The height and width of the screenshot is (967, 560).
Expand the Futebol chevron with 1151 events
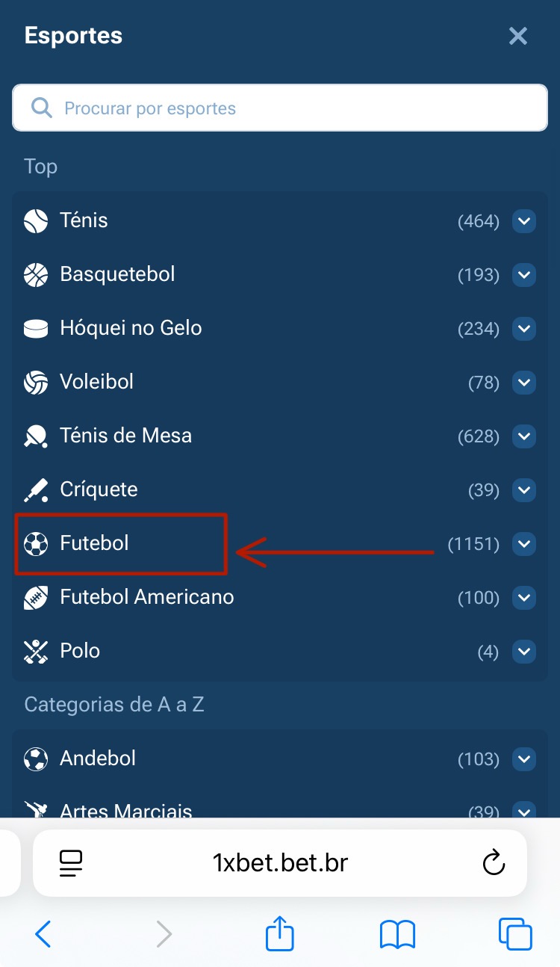tap(524, 544)
